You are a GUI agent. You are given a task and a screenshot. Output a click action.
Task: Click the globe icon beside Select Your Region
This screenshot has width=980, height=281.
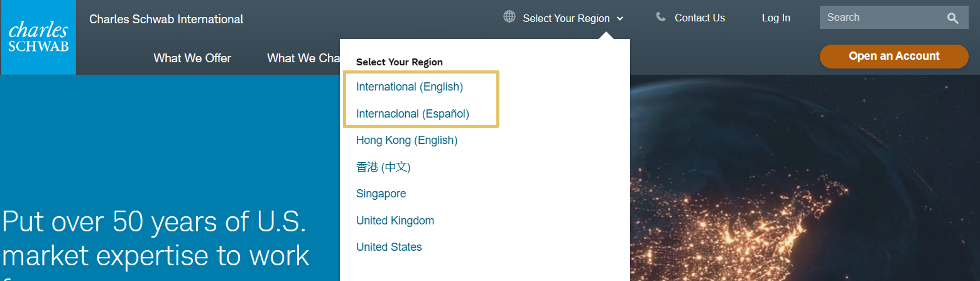click(x=509, y=17)
